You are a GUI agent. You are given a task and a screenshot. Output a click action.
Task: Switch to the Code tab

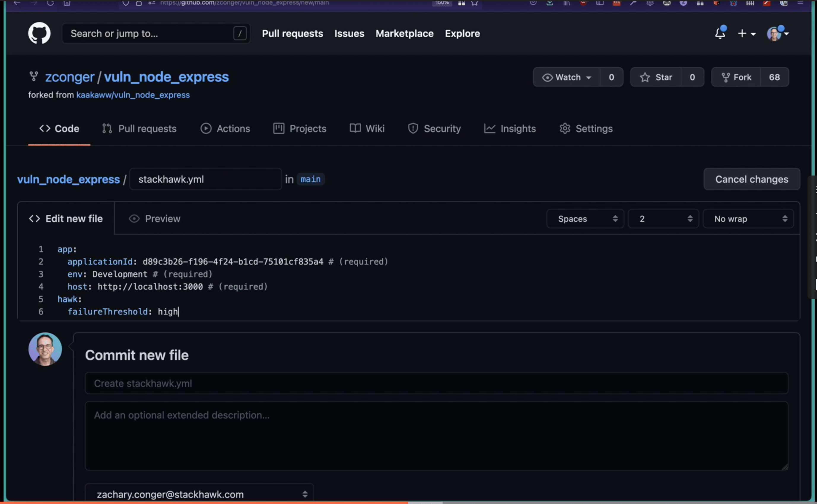coord(59,129)
